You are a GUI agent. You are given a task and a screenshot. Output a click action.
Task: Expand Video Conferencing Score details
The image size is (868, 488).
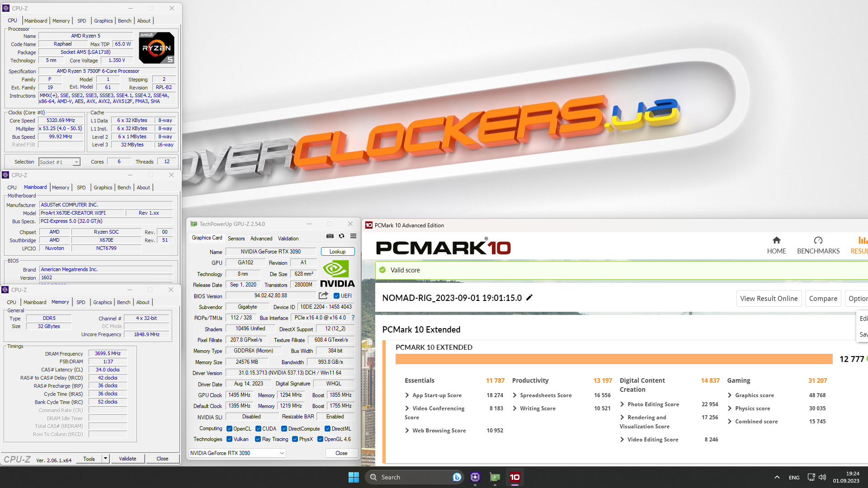[x=407, y=408]
